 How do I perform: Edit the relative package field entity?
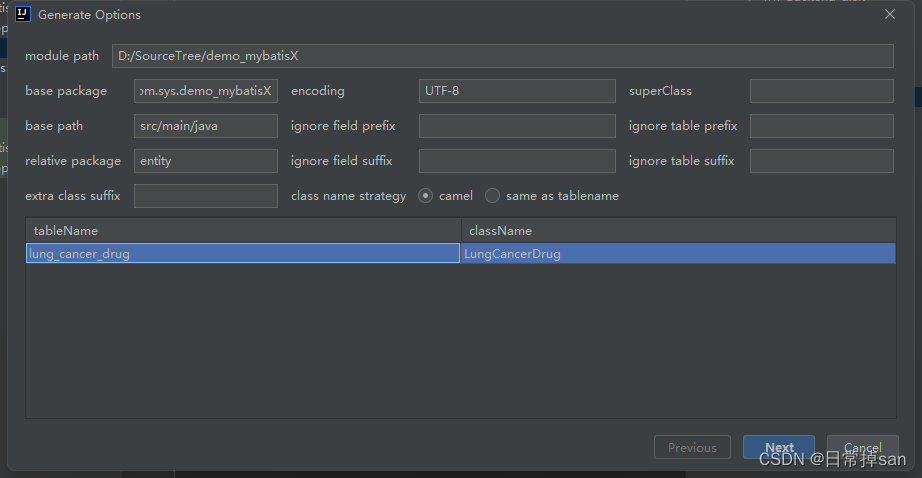(x=206, y=161)
